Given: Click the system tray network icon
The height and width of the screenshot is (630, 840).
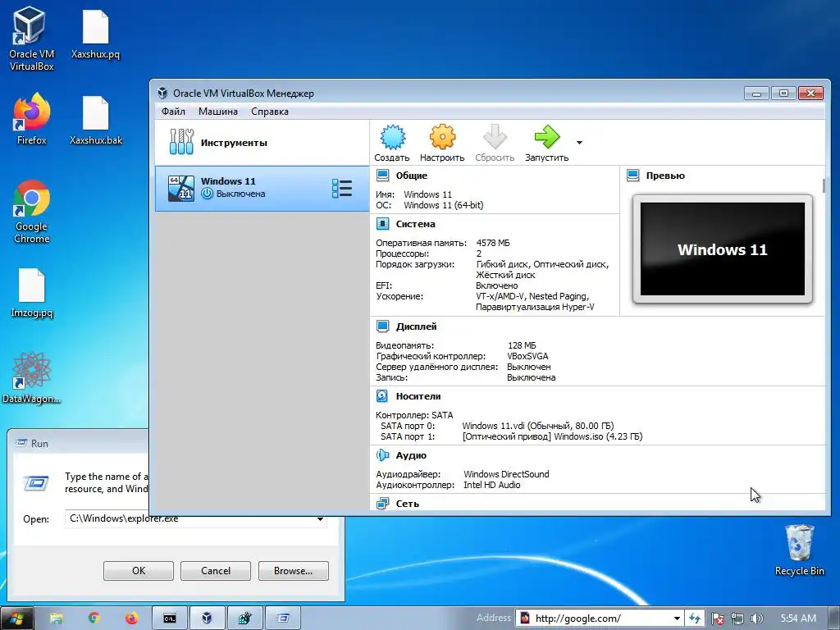Looking at the screenshot, I should [x=737, y=619].
